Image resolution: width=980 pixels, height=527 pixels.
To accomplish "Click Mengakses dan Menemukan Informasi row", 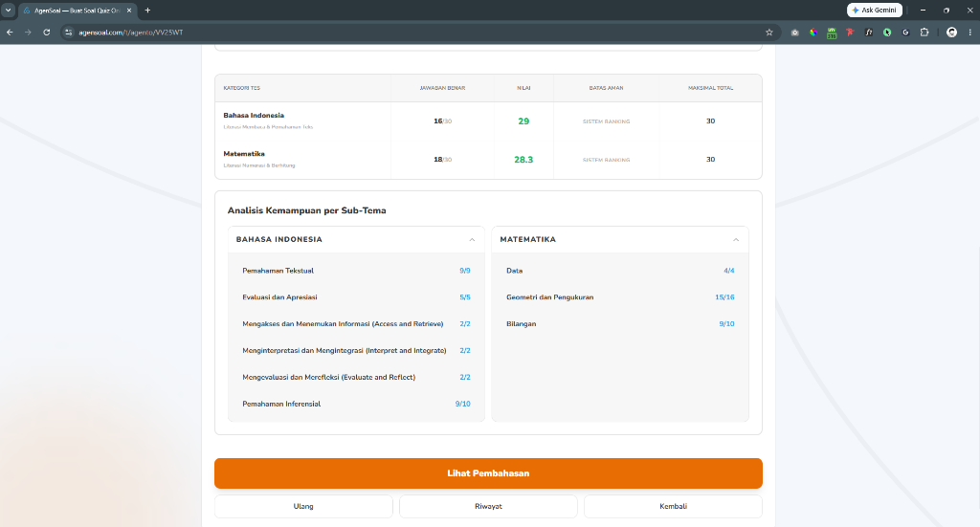I will (356, 324).
